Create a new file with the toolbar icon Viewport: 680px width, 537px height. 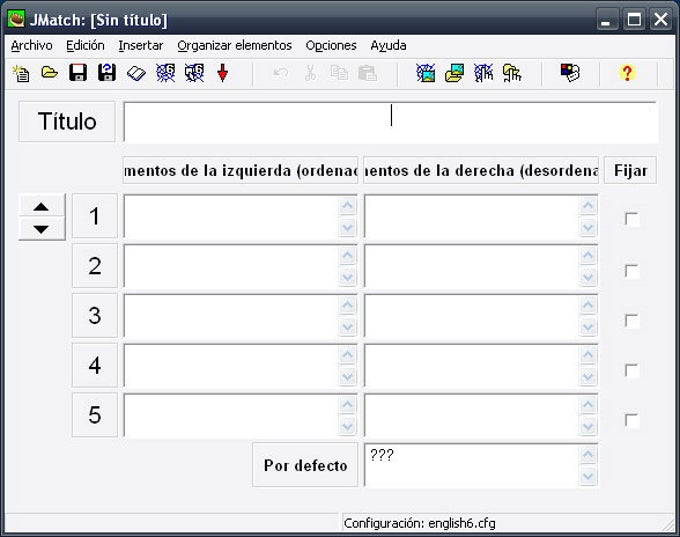pos(21,73)
